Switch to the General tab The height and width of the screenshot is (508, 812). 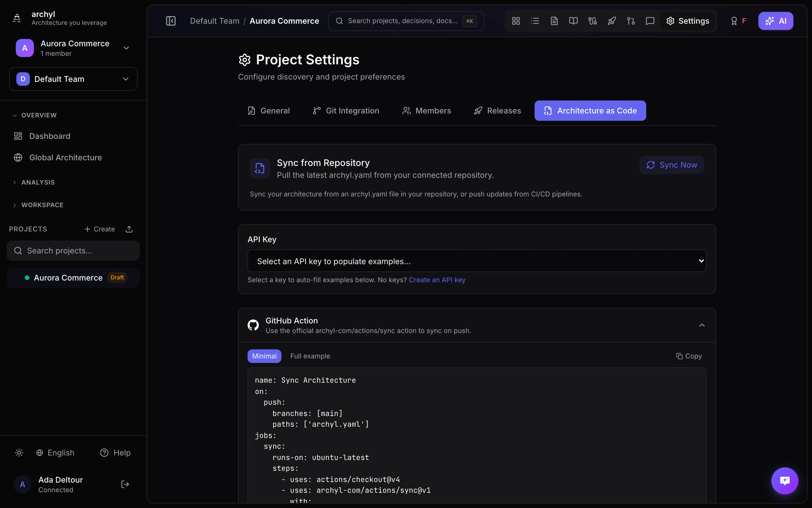[x=268, y=111]
